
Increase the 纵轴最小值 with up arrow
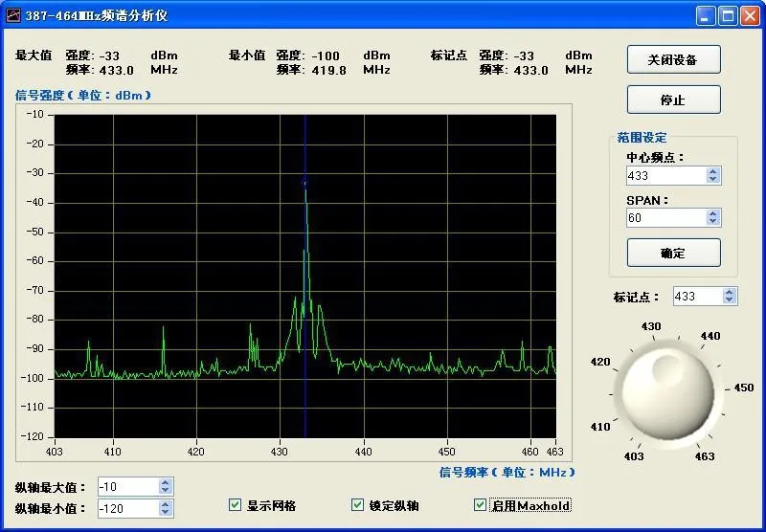click(x=165, y=504)
